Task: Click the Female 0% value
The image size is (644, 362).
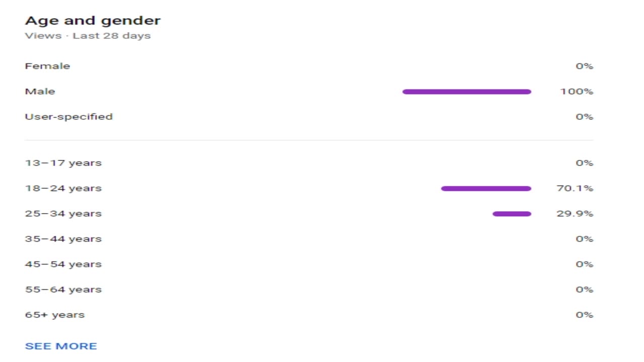Action: [x=584, y=66]
